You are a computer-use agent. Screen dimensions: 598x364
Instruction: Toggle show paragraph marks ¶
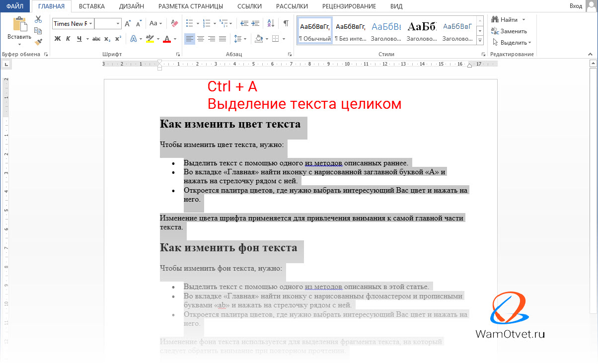click(x=286, y=23)
